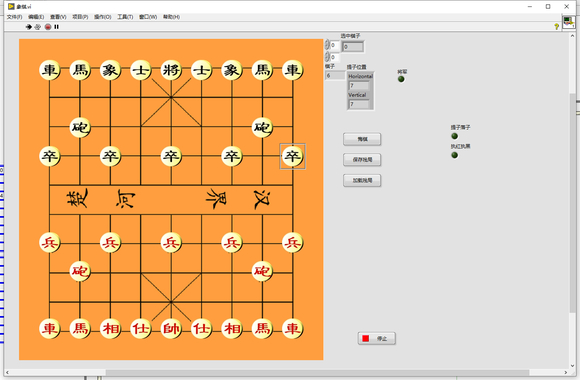Screen dimensions: 580x380
Task: Choose the center black 卒 pawn
Action: 171,156
